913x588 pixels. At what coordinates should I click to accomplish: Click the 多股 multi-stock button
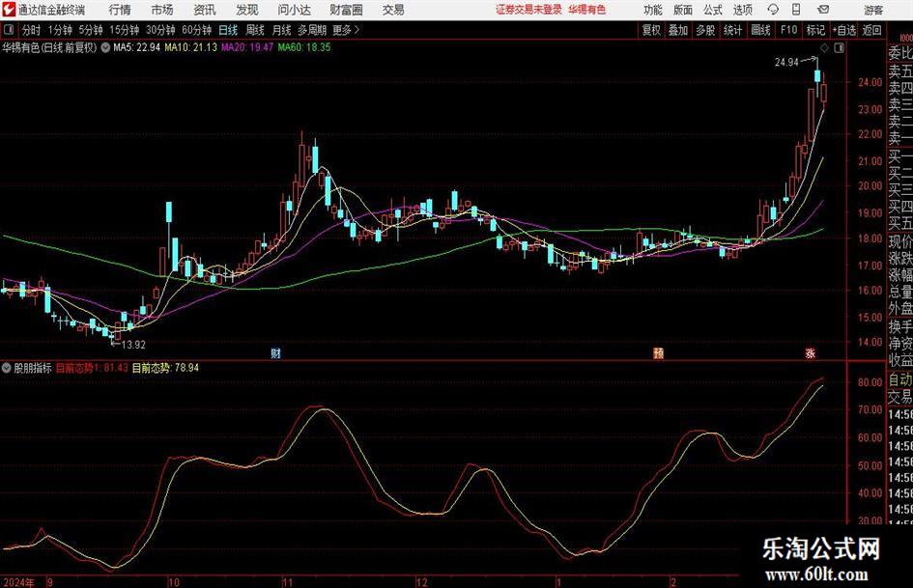705,30
